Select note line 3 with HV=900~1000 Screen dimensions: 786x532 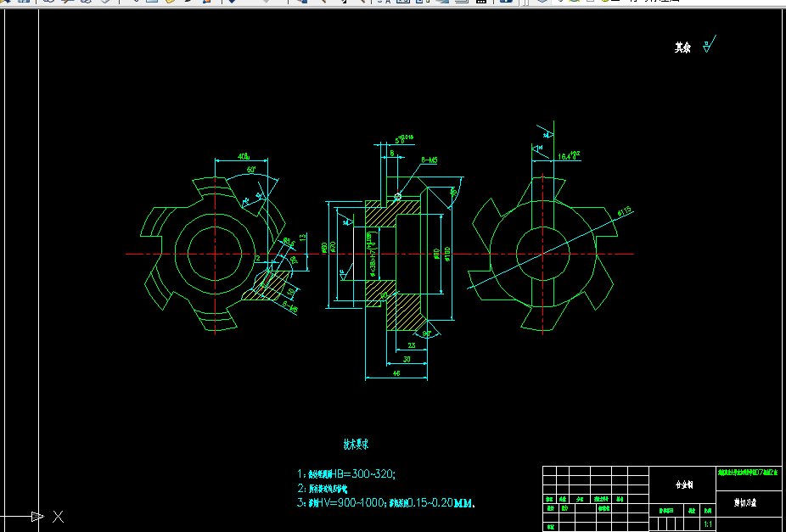click(386, 503)
